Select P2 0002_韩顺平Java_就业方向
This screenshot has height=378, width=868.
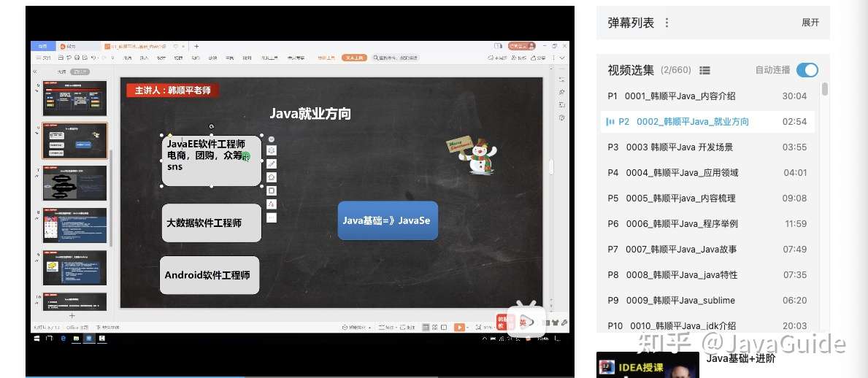[x=707, y=122]
